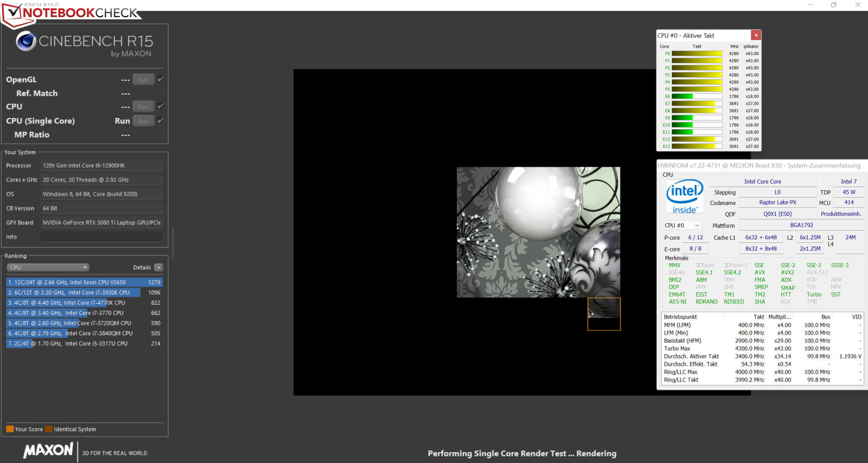Click the P0 core clock bar

coord(697,53)
